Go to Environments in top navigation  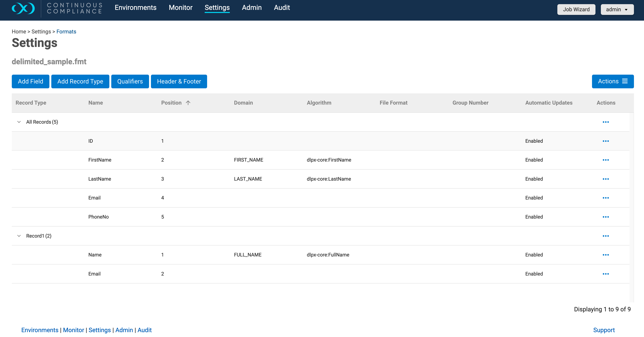(x=136, y=7)
